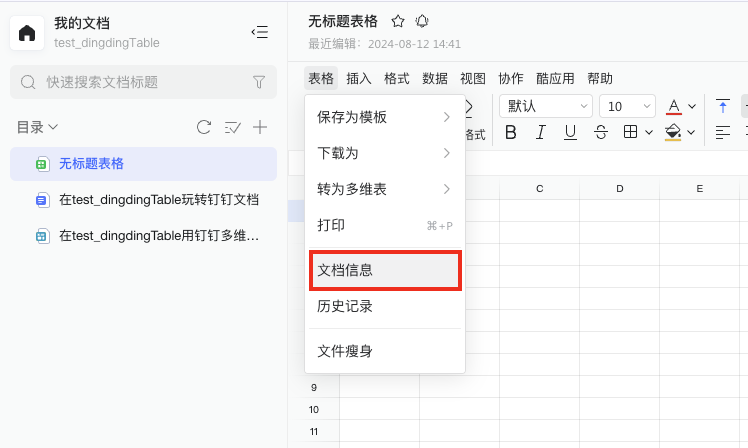Click the 快速搜索文档标题 search field
748x448 pixels.
(143, 82)
